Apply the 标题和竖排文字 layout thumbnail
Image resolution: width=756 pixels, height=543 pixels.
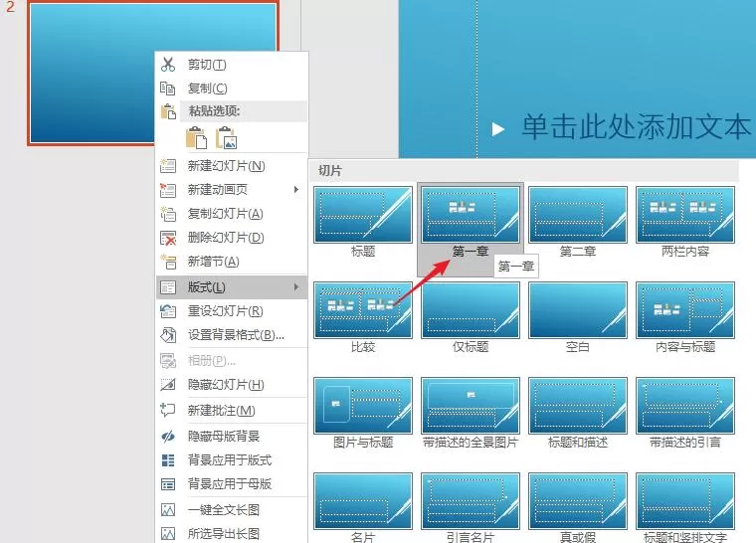click(685, 501)
